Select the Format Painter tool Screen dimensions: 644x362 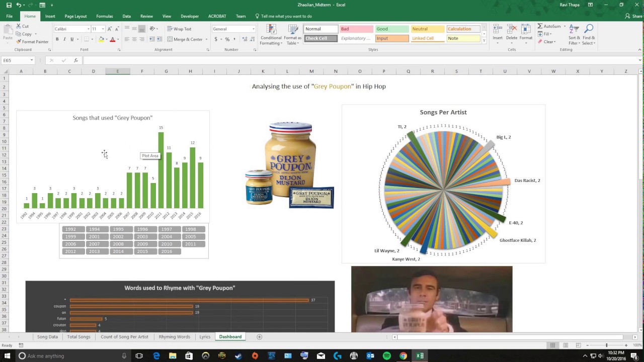(32, 42)
